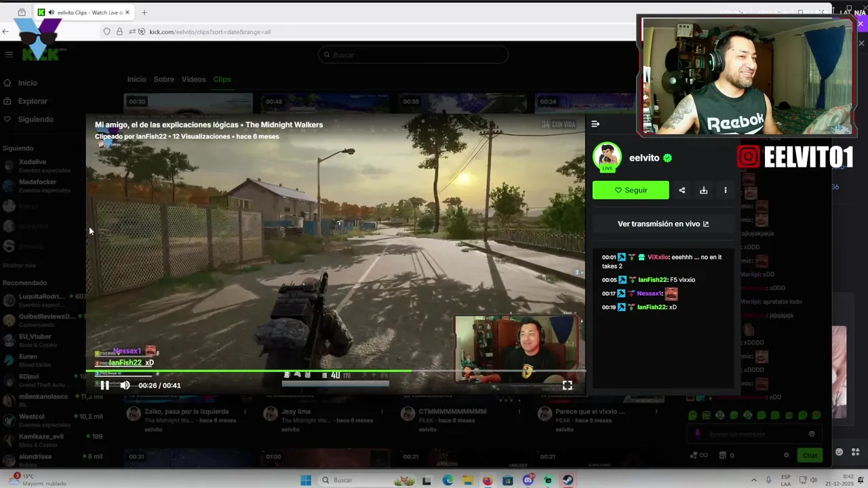Seek on the green clip progress bar
868x488 pixels.
[x=336, y=371]
